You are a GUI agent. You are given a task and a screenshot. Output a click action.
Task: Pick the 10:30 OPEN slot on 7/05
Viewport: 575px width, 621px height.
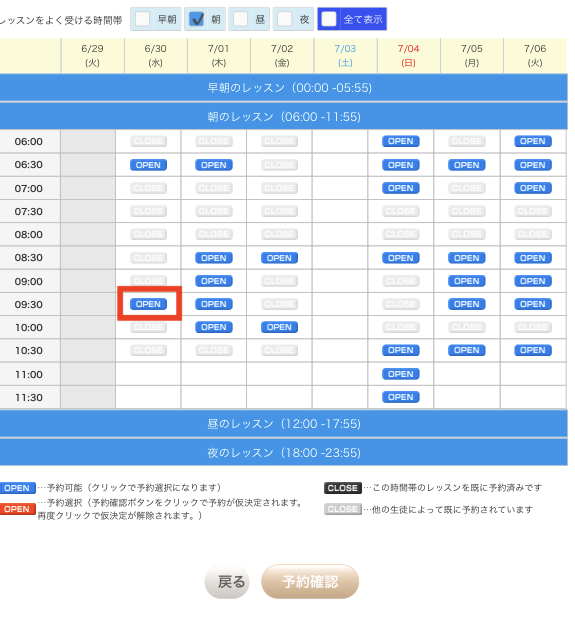(x=467, y=351)
